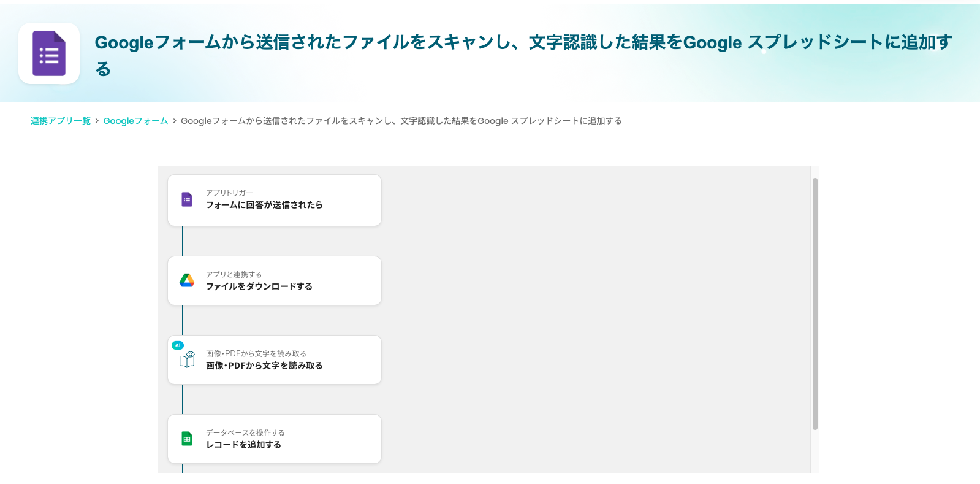Click the AI badge on the OCR step

(x=178, y=345)
